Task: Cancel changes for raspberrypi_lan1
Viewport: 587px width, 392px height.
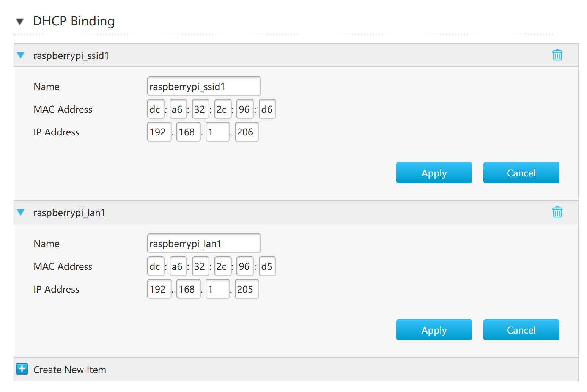Action: [521, 330]
